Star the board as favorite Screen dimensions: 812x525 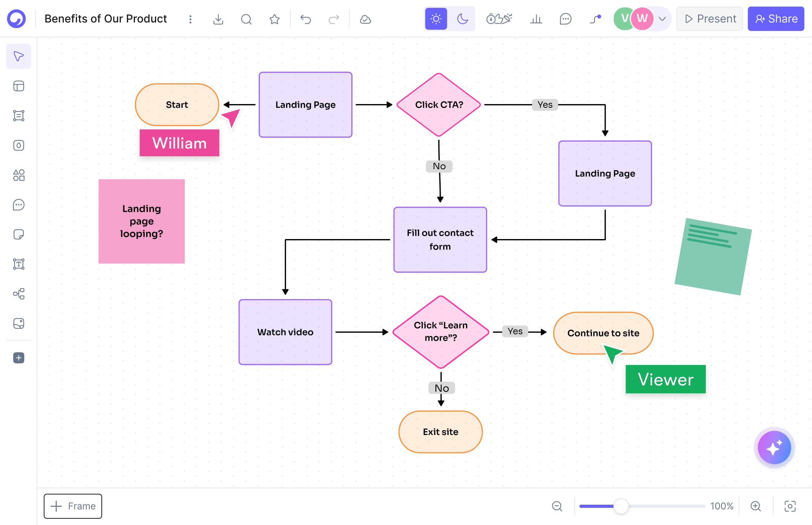tap(275, 19)
